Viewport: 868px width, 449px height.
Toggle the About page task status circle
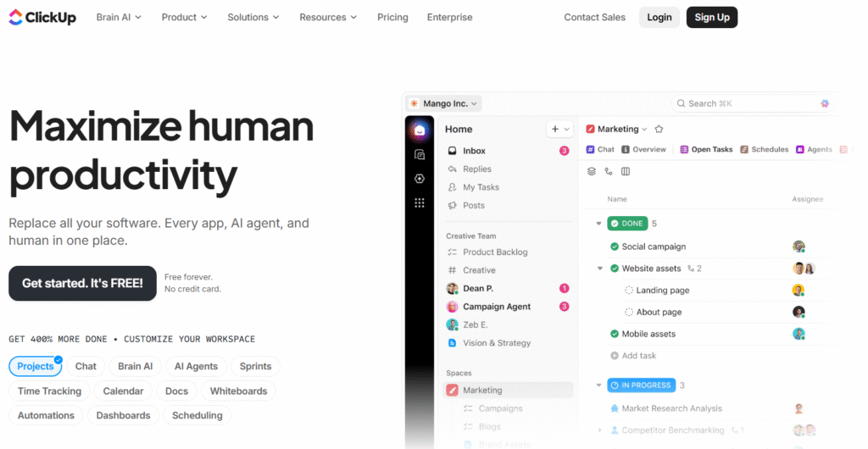(x=629, y=312)
